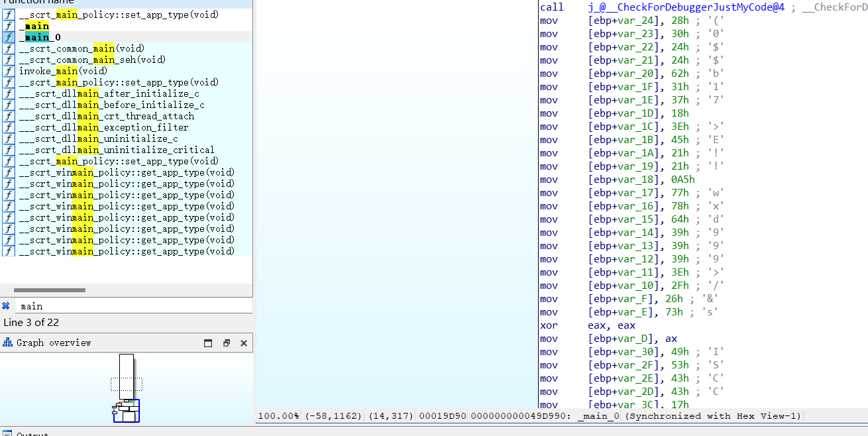Click the function filter field containing 'main'

click(x=133, y=306)
